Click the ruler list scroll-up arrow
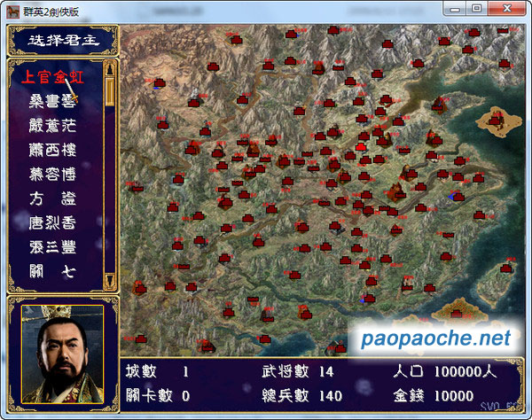The height and width of the screenshot is (420, 532). 110,69
